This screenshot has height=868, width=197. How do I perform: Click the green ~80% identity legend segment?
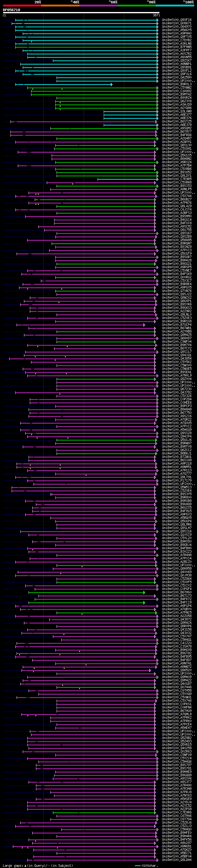137,6
